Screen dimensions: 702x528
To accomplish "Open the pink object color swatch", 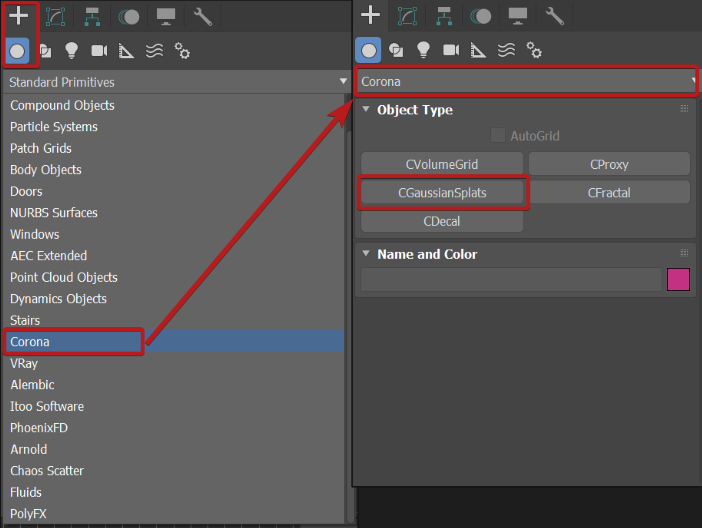I will pyautogui.click(x=678, y=279).
